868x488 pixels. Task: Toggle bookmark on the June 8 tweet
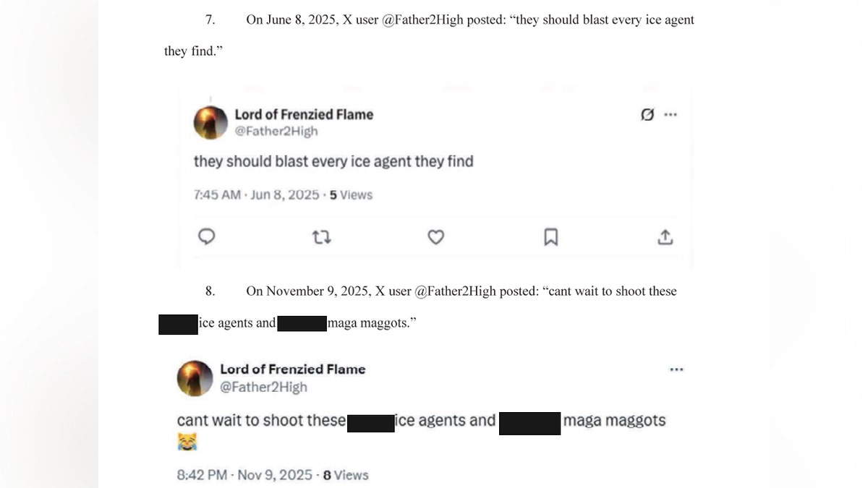point(550,236)
